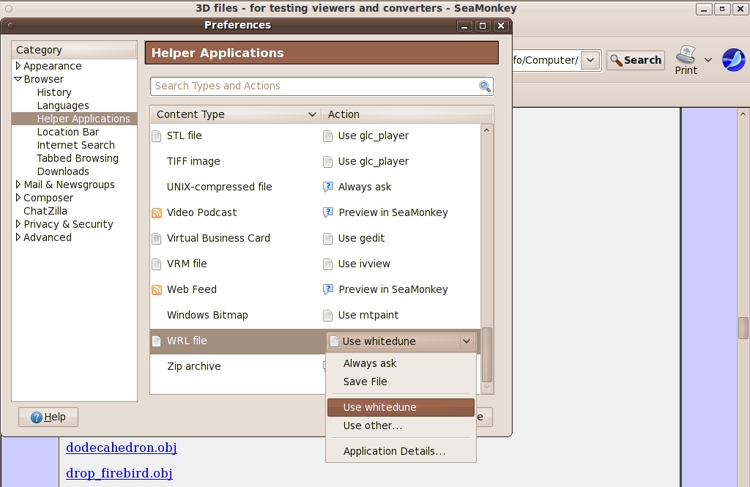Image resolution: width=750 pixels, height=487 pixels.
Task: Expand the Appearance category
Action: point(18,66)
